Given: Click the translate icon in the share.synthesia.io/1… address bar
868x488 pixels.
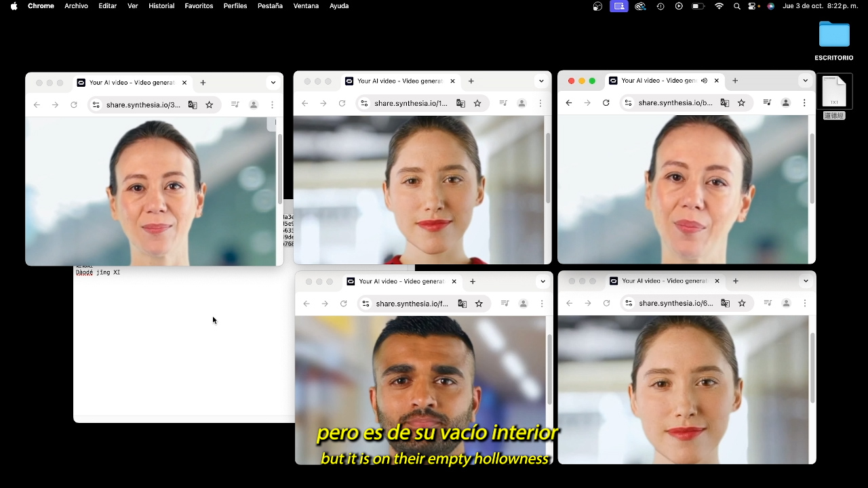Looking at the screenshot, I should pos(461,104).
